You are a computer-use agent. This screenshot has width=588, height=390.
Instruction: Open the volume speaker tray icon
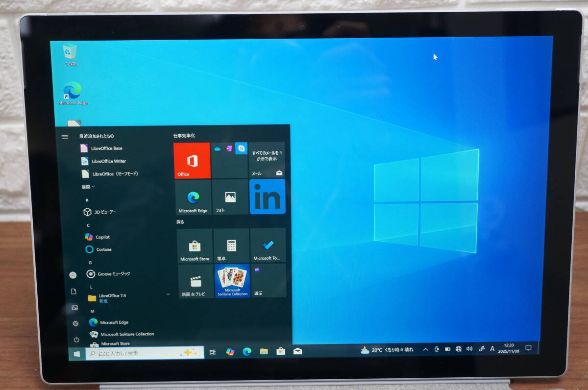(469, 349)
